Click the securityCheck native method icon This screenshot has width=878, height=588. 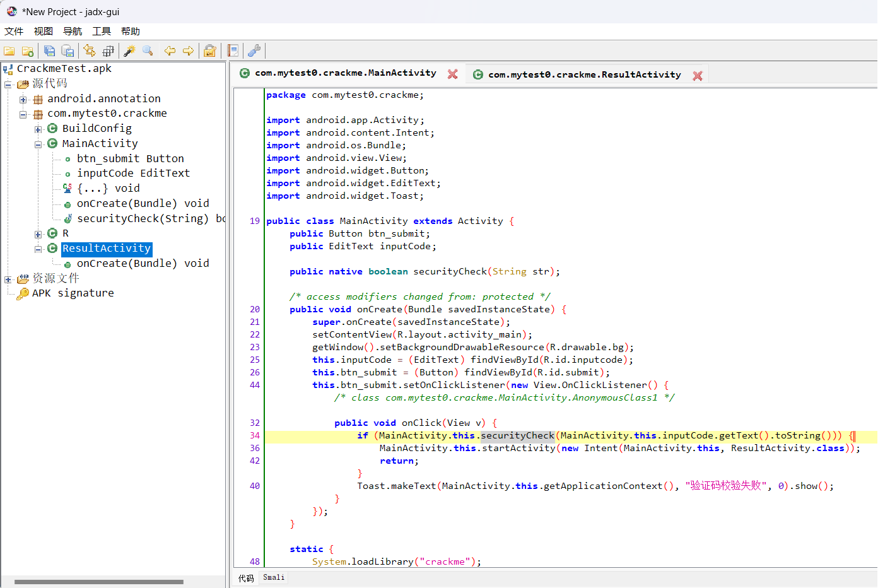pyautogui.click(x=67, y=219)
